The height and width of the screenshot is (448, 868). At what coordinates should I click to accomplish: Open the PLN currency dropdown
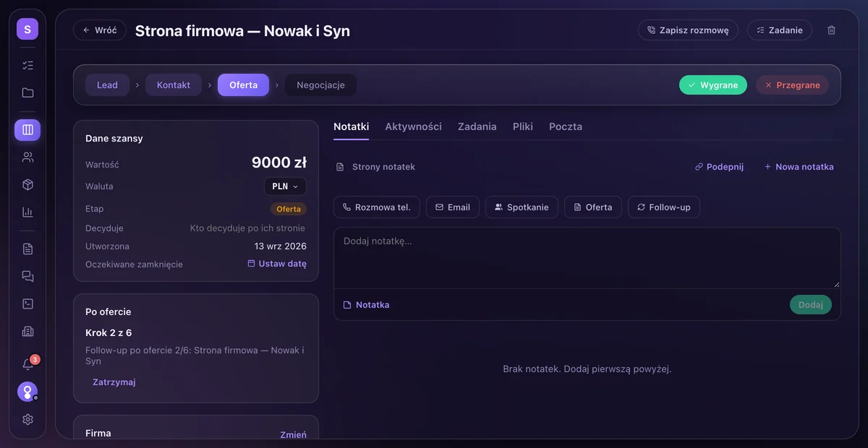coord(285,186)
